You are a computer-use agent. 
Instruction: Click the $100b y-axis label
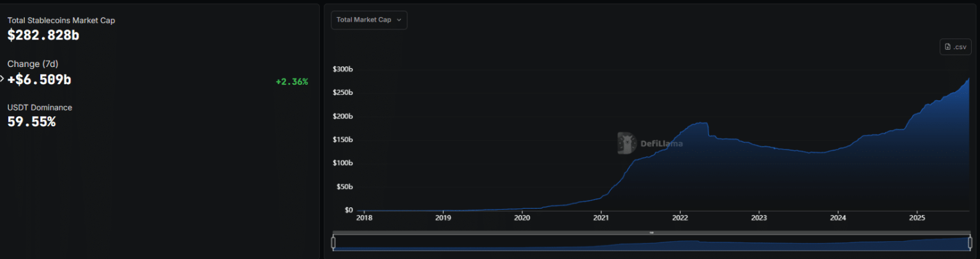click(343, 163)
